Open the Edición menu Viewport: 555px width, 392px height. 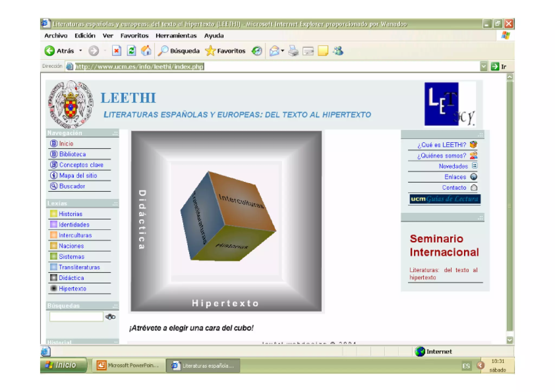pos(85,35)
